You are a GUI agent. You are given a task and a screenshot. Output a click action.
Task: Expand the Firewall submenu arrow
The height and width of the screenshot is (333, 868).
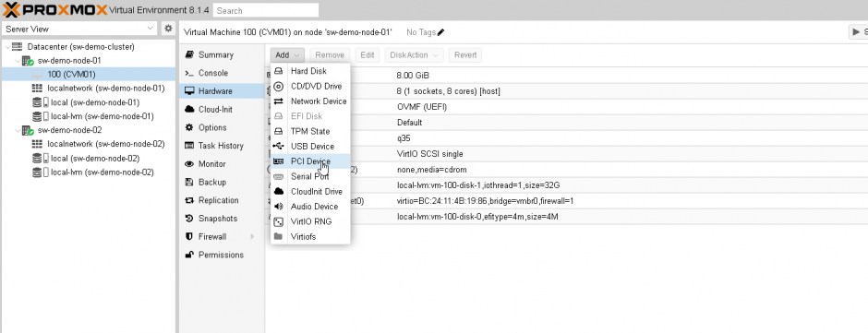252,237
